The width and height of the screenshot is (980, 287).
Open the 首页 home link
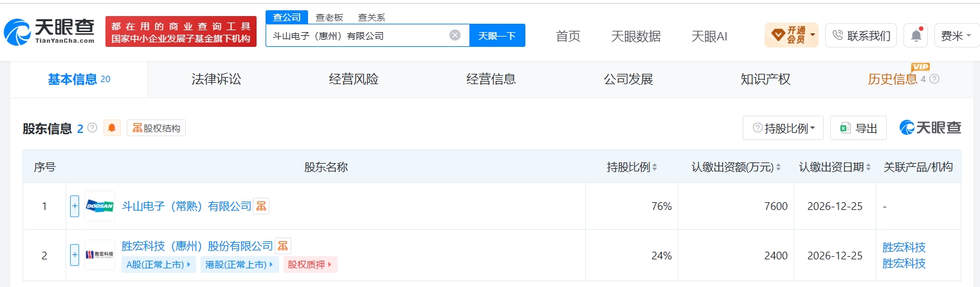pos(568,36)
